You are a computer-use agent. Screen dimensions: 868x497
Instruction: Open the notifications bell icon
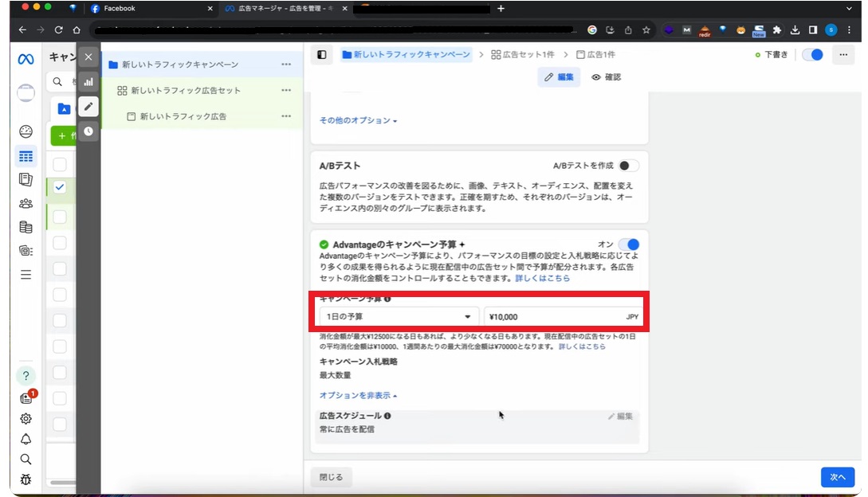(26, 439)
